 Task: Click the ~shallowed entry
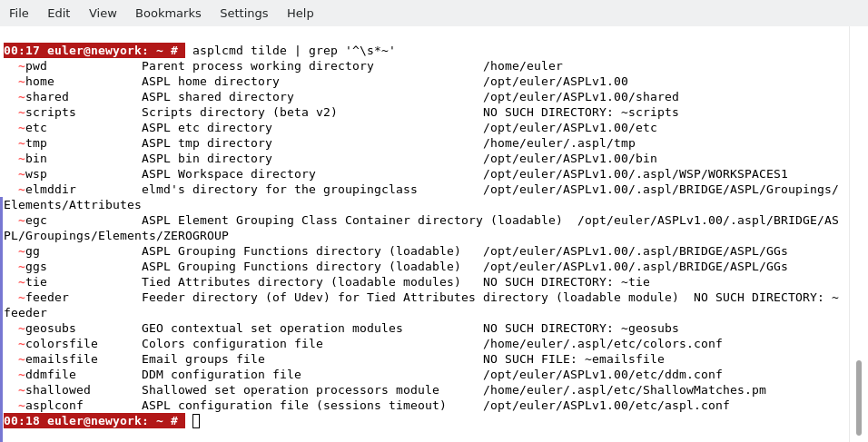pyautogui.click(x=54, y=390)
